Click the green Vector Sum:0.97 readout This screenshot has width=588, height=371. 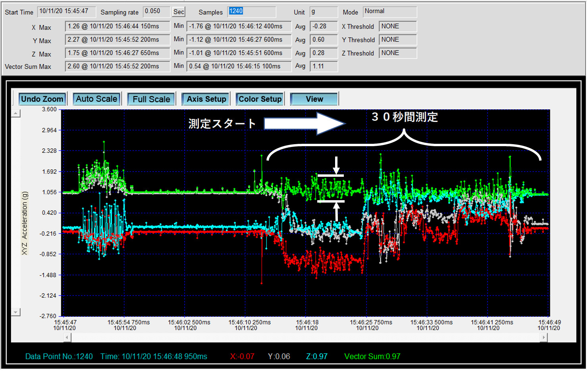(x=372, y=357)
